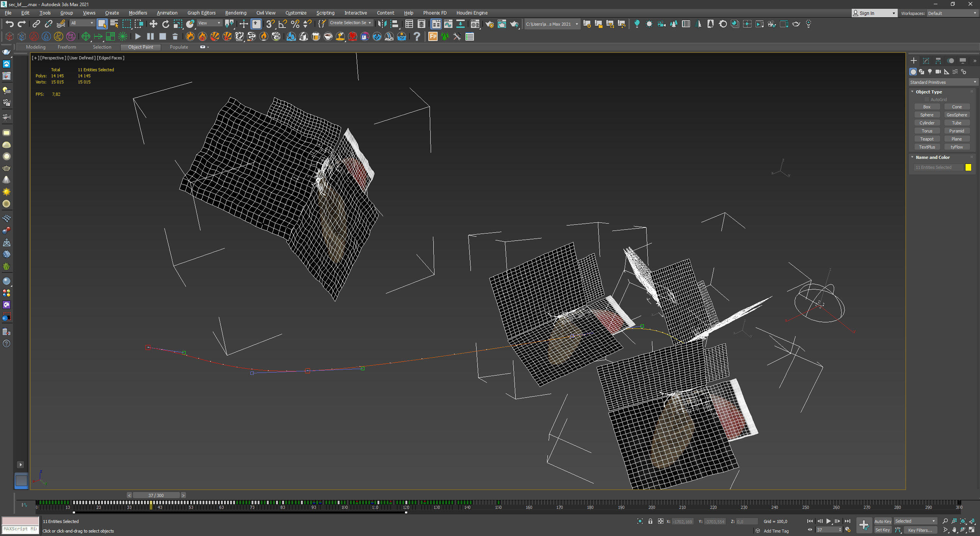
Task: Open Key Filters dialog
Action: (920, 530)
